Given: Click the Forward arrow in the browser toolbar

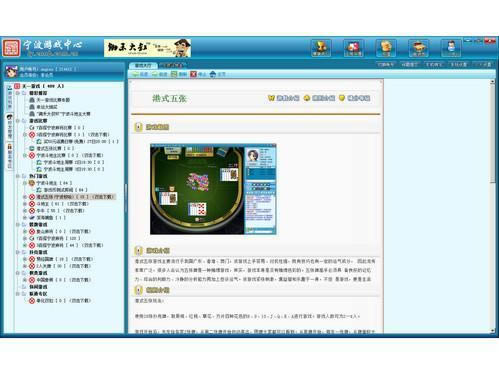Looking at the screenshot, I should 155,74.
